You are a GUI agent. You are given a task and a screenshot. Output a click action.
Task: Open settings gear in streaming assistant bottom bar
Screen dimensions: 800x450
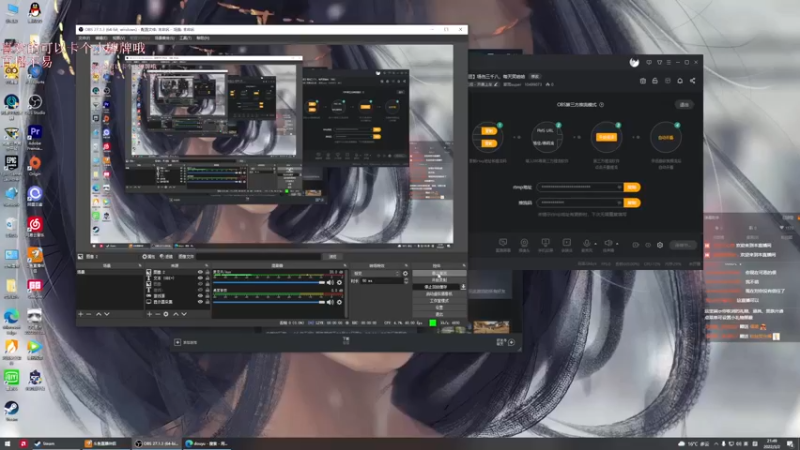point(660,245)
